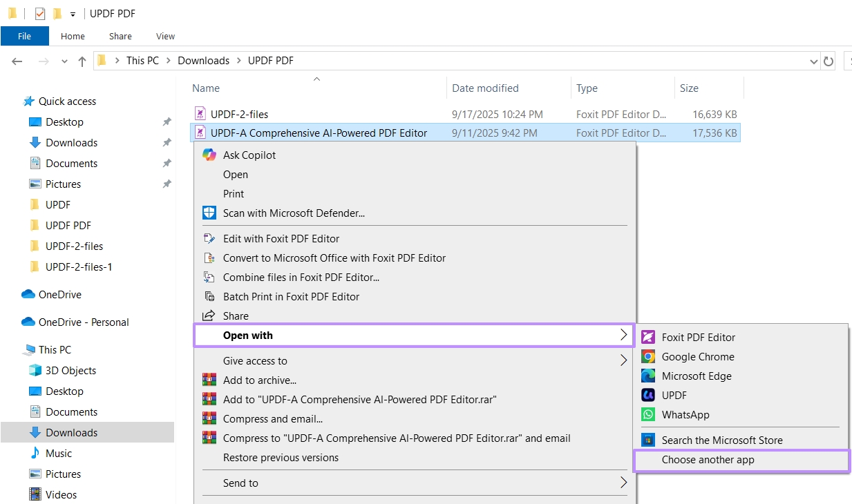
Task: Click the Microsoft Store icon in the submenu
Action: pyautogui.click(x=650, y=440)
